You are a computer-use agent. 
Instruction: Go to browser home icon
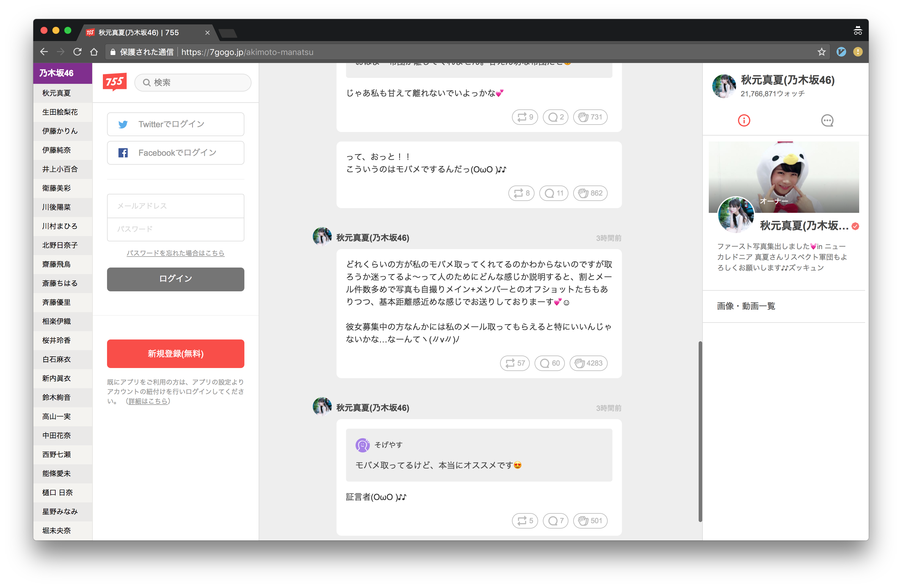94,52
